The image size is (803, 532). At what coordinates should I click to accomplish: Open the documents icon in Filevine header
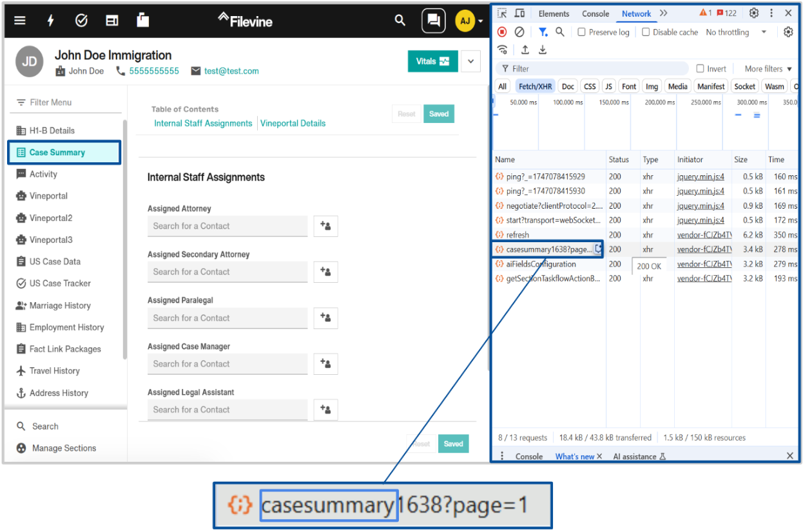tap(143, 21)
